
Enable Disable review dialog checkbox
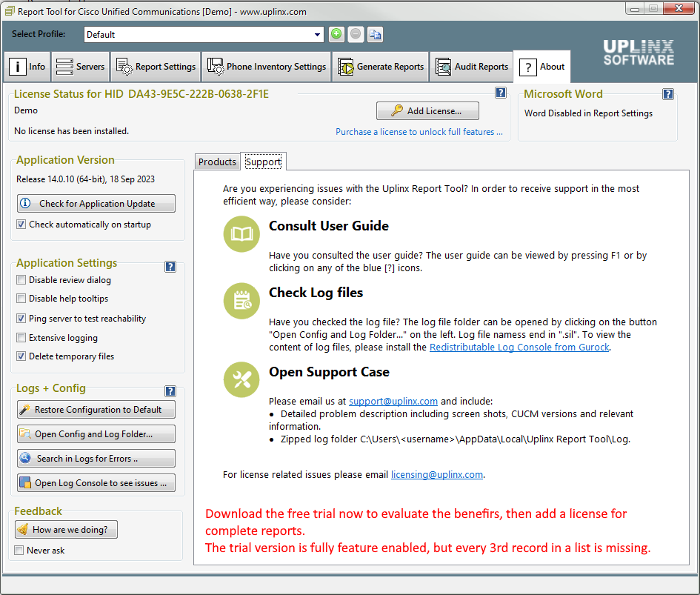pos(21,280)
